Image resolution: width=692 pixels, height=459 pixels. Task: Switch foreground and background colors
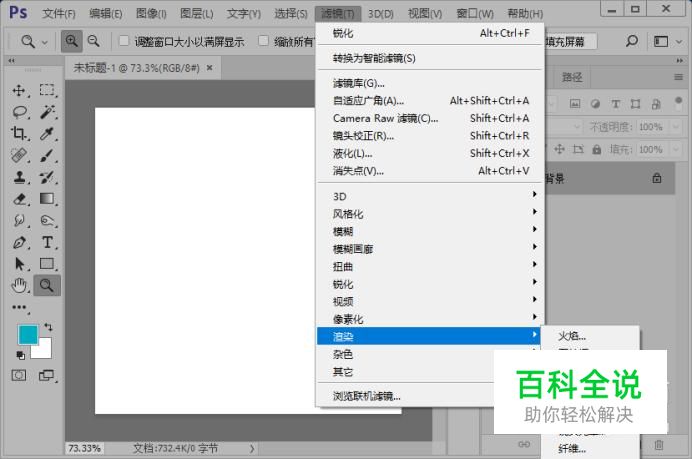[x=48, y=327]
